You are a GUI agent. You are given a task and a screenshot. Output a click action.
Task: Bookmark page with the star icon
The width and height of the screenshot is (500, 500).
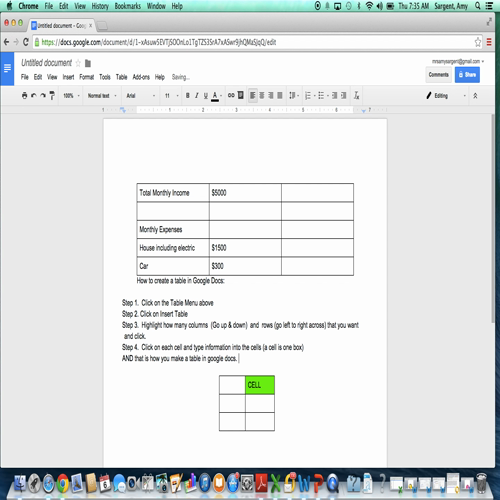pyautogui.click(x=478, y=42)
